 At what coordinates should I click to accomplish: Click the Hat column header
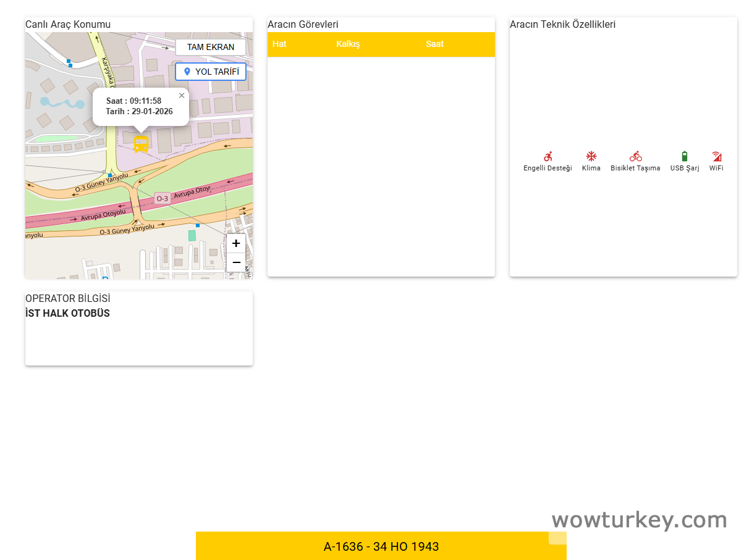(x=279, y=44)
